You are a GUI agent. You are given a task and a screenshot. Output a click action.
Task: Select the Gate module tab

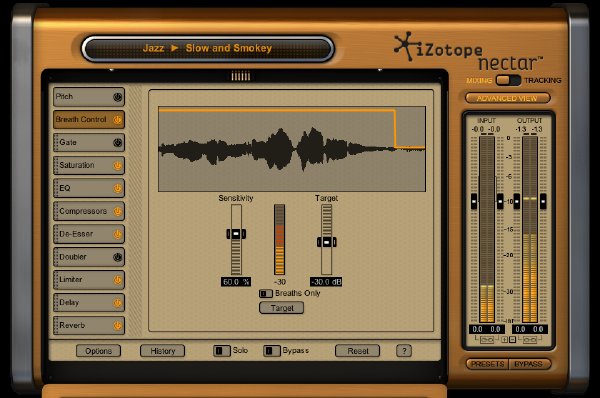(89, 143)
